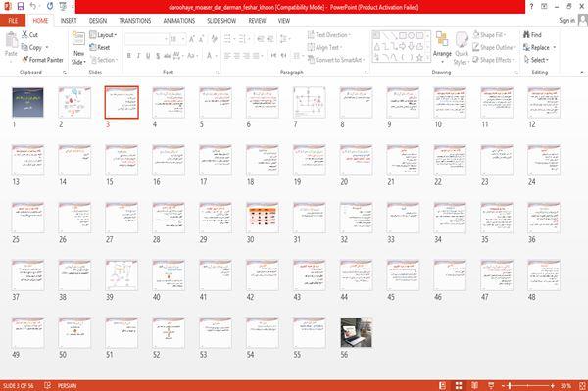
Task: Click the Replace command
Action: [x=537, y=47]
